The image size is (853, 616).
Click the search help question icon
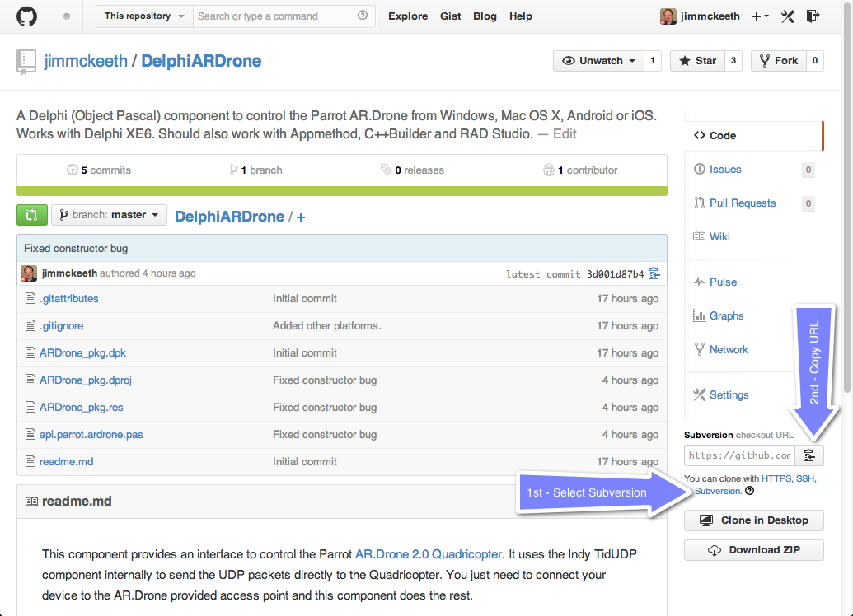tap(363, 16)
